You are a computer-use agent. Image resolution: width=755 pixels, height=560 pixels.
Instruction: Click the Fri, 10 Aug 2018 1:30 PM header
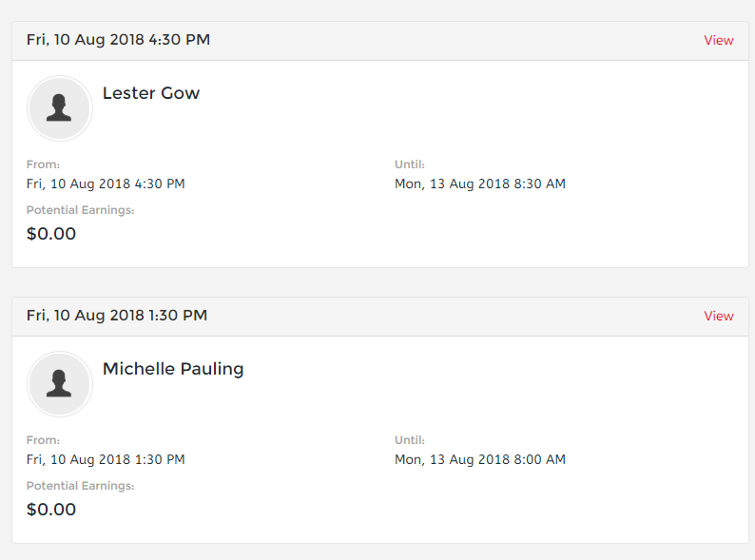117,316
